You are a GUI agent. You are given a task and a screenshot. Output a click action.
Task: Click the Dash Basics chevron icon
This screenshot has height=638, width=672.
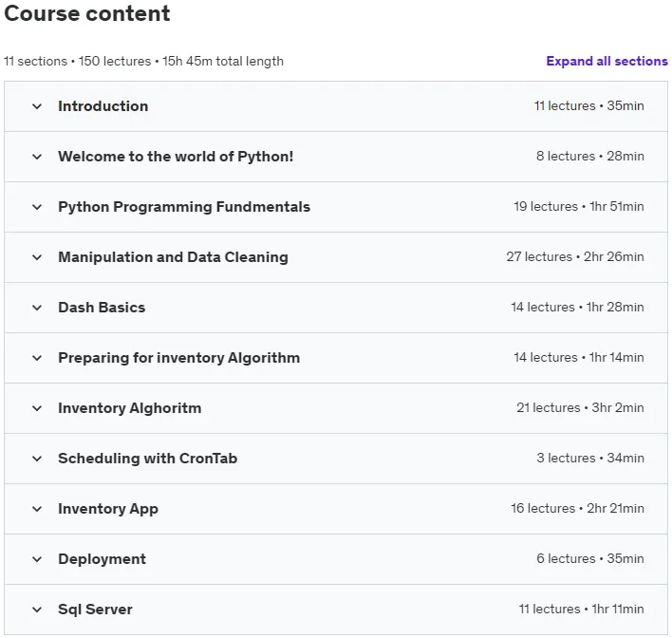(37, 308)
